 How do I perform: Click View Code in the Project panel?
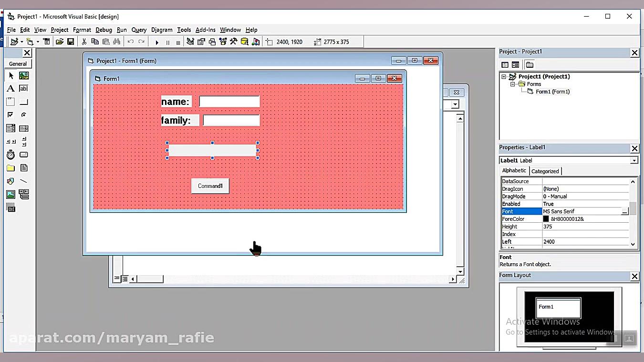pos(505,64)
